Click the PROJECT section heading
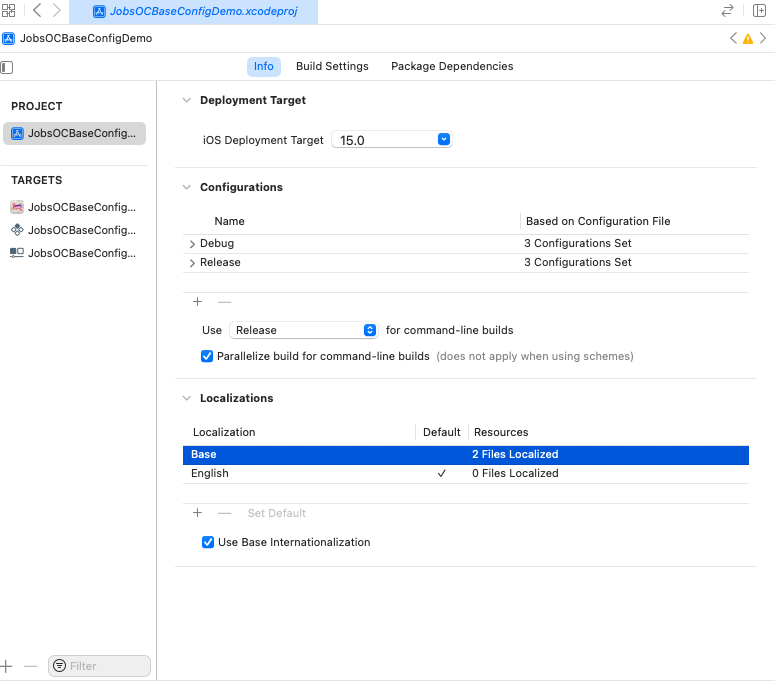Viewport: 775px width, 686px height. [x=37, y=106]
